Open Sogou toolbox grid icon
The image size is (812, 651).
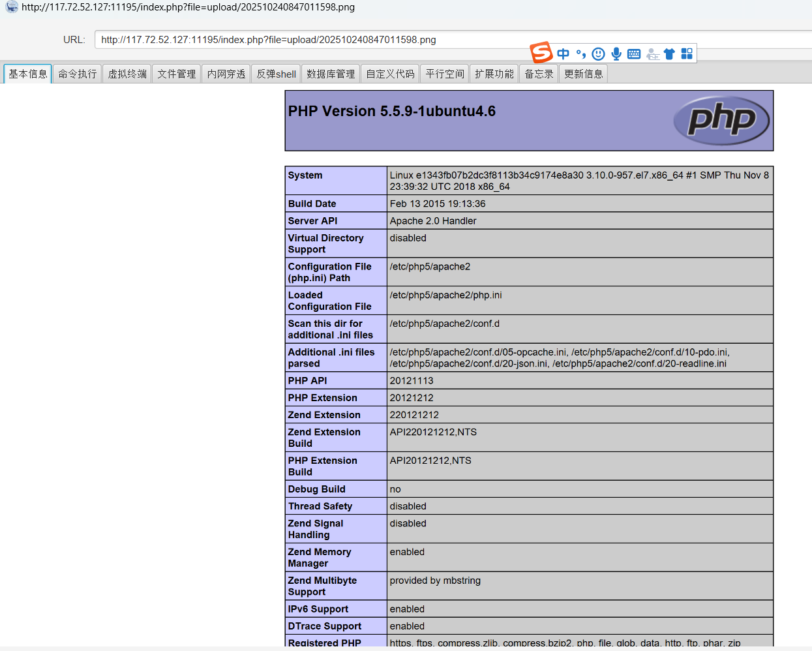(687, 53)
